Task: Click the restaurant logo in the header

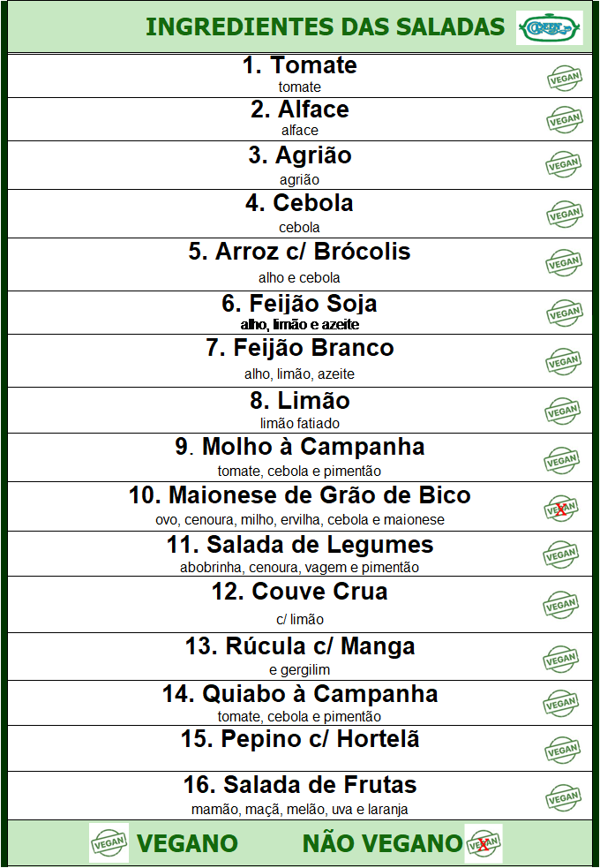Action: [549, 27]
